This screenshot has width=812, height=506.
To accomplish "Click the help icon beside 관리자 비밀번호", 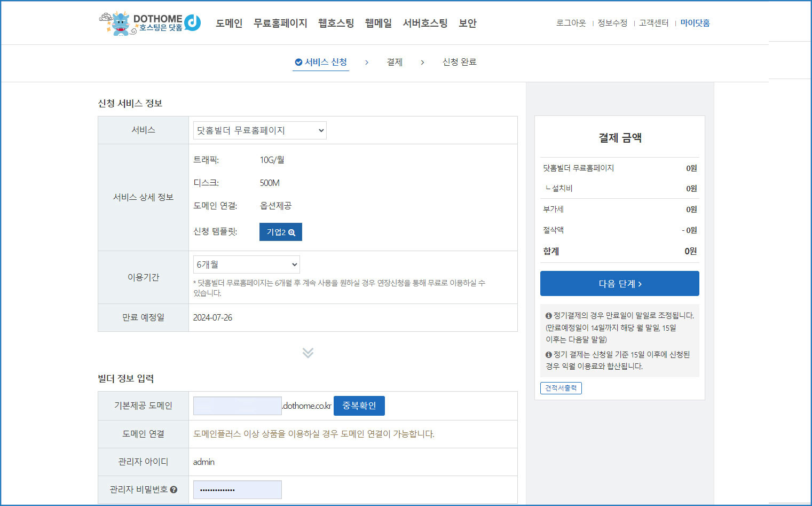I will coord(174,489).
